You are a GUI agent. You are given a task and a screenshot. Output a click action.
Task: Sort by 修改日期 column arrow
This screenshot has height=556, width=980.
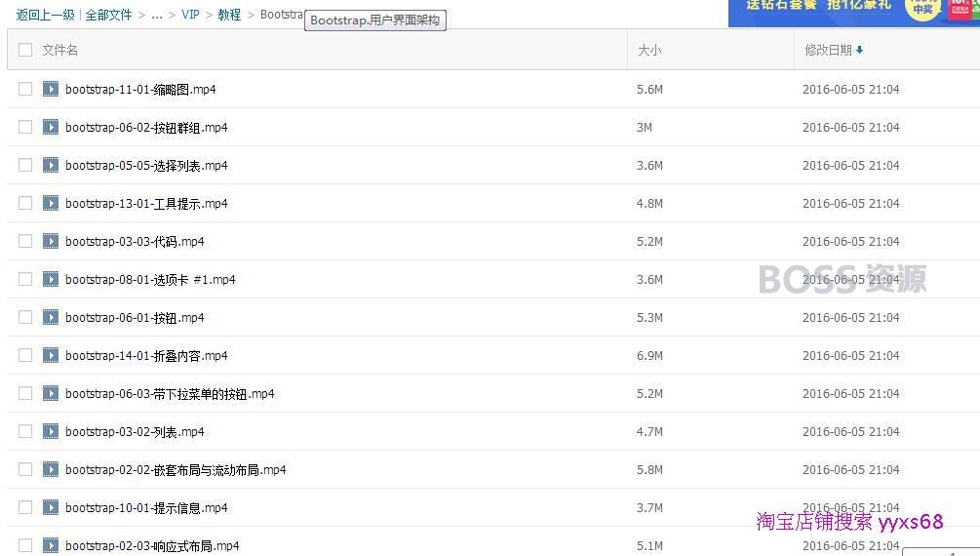(x=860, y=50)
